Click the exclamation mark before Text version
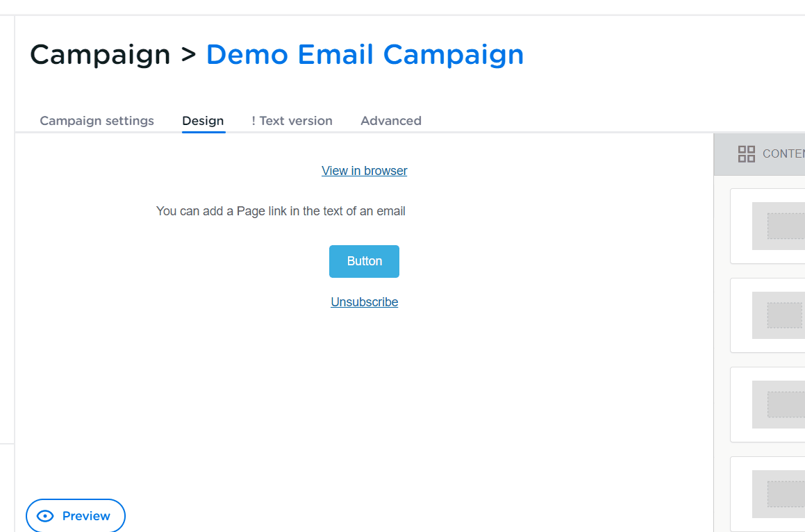 tap(254, 121)
